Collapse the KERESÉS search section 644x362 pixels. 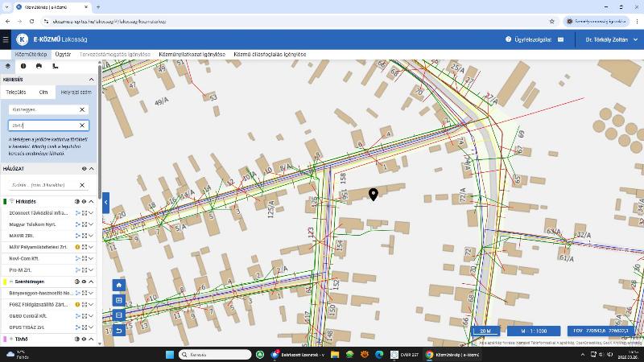pos(91,80)
